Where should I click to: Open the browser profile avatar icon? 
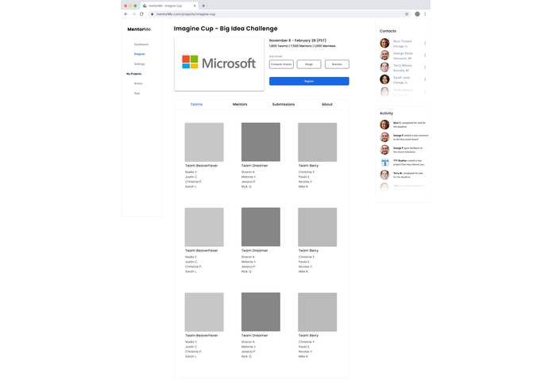coord(417,14)
